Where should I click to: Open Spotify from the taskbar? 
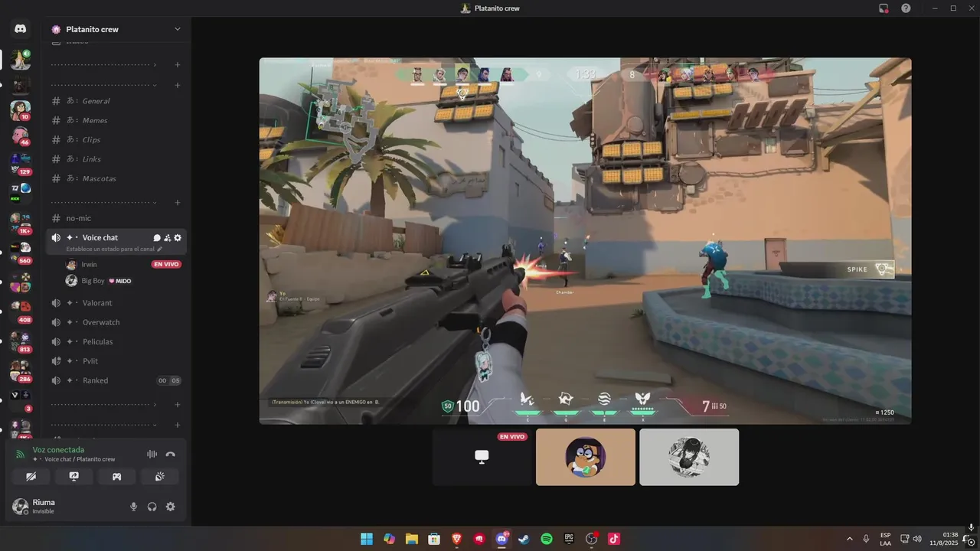(x=547, y=539)
